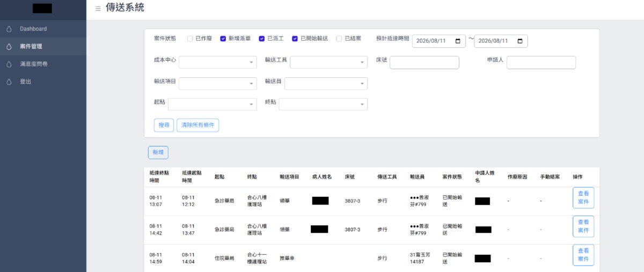644x272 pixels.
Task: Click the 新增 button above the table
Action: 158,152
